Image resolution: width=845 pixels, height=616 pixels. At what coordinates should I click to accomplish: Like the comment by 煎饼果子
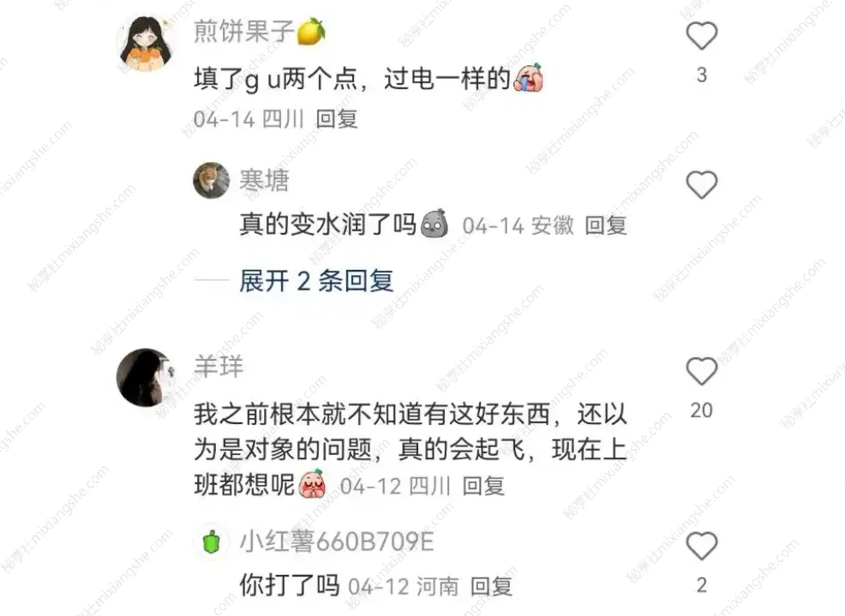[x=701, y=37]
